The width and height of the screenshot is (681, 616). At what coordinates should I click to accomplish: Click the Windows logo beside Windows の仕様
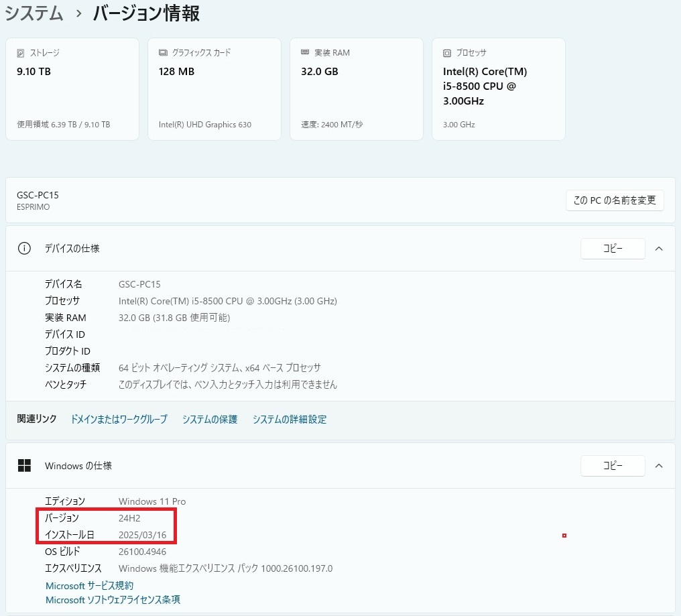click(x=24, y=466)
